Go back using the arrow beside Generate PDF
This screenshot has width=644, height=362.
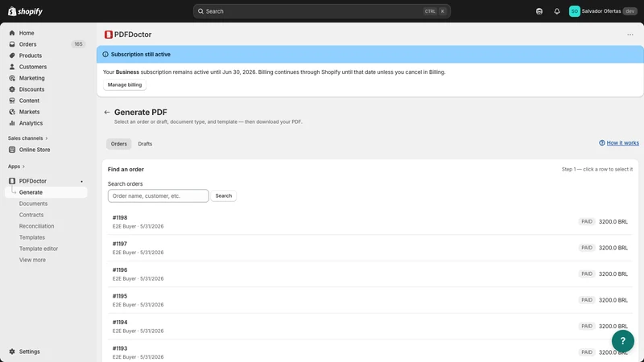coord(107,112)
